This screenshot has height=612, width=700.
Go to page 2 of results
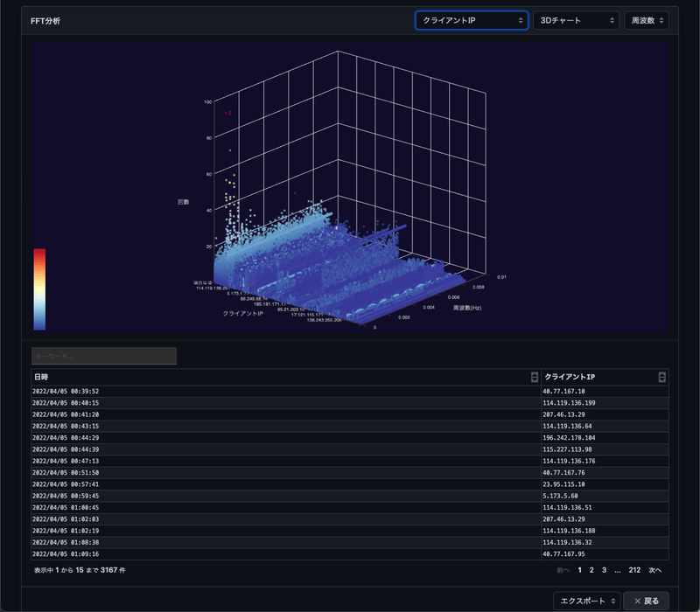click(x=591, y=570)
